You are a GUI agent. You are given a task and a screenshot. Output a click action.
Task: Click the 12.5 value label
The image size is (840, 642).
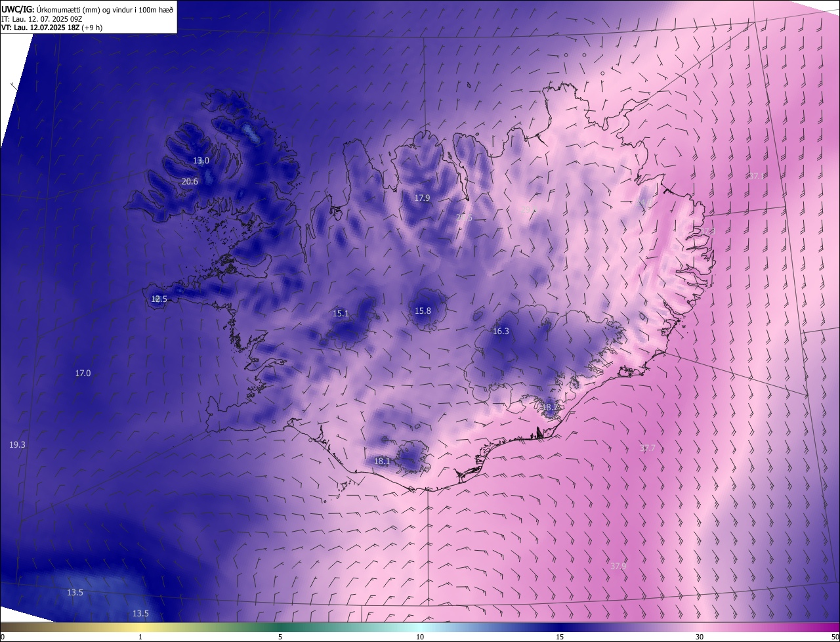click(x=159, y=299)
